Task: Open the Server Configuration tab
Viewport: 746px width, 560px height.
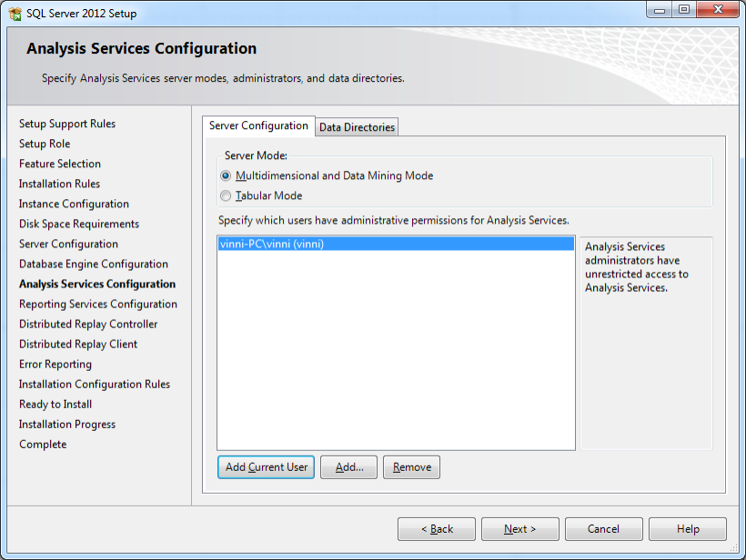Action: (x=258, y=125)
